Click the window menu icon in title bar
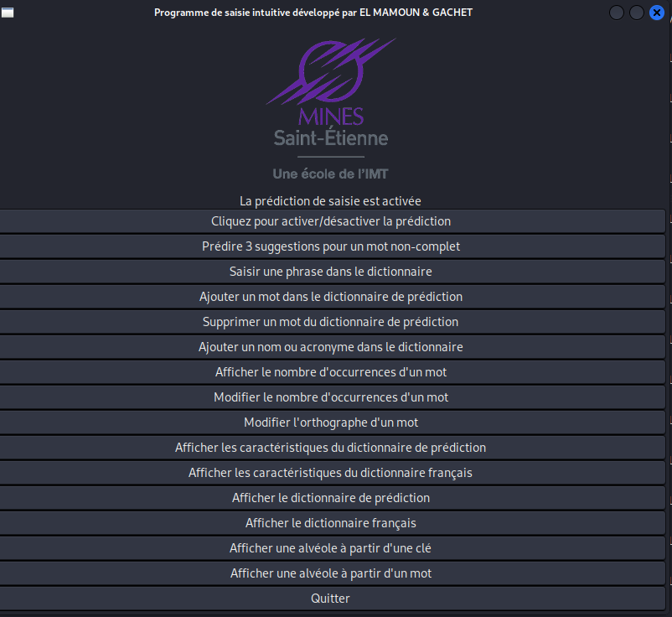 pos(7,13)
